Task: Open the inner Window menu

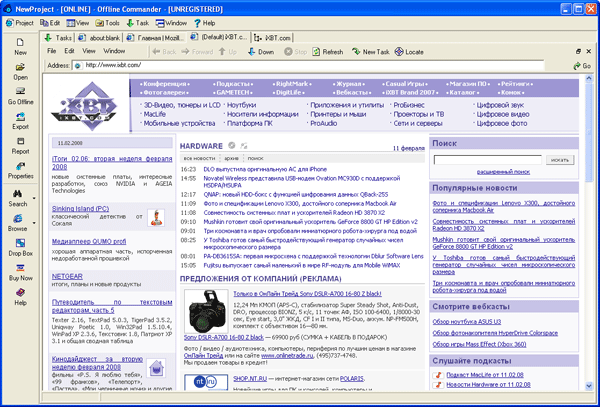Action: pyautogui.click(x=114, y=51)
